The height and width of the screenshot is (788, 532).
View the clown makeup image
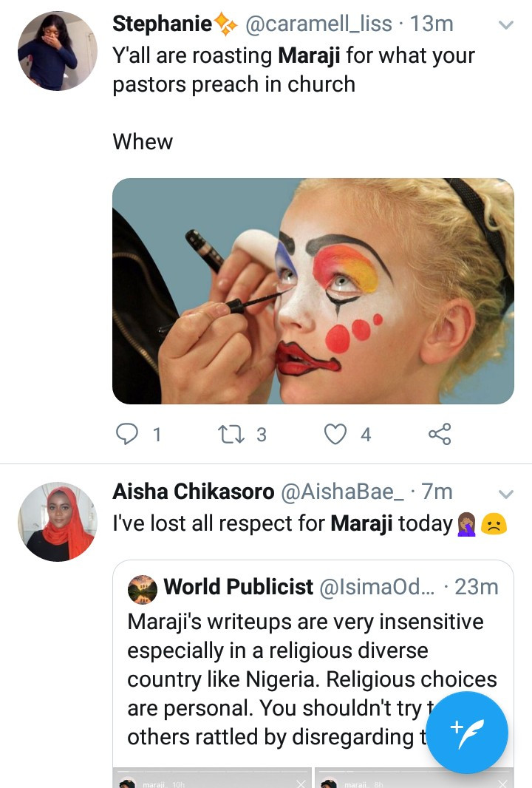(x=313, y=291)
